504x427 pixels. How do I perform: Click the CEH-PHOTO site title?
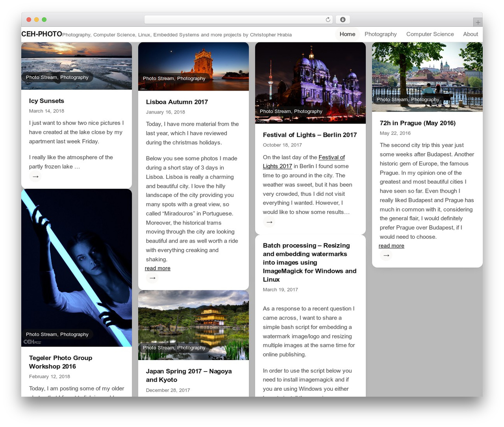(x=42, y=34)
